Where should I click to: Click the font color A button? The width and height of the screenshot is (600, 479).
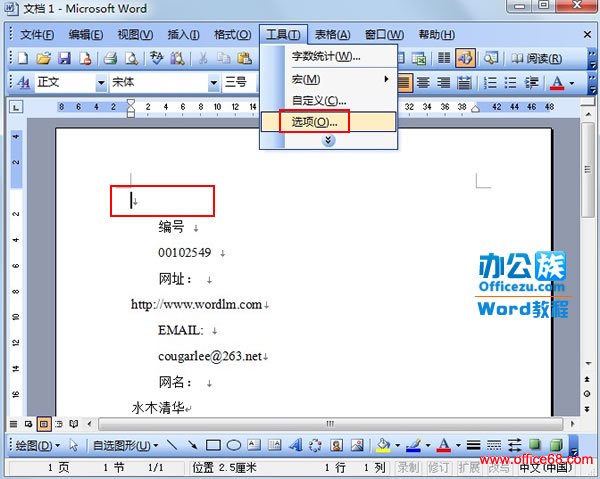click(x=557, y=82)
